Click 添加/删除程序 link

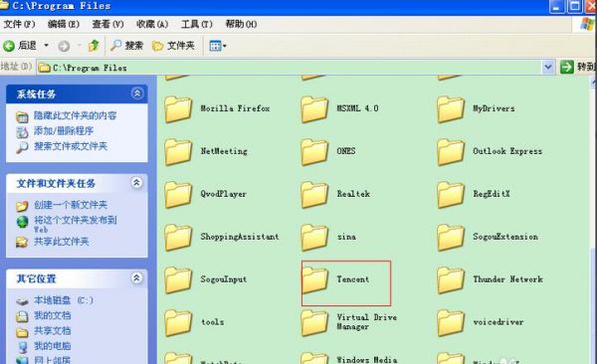[64, 131]
